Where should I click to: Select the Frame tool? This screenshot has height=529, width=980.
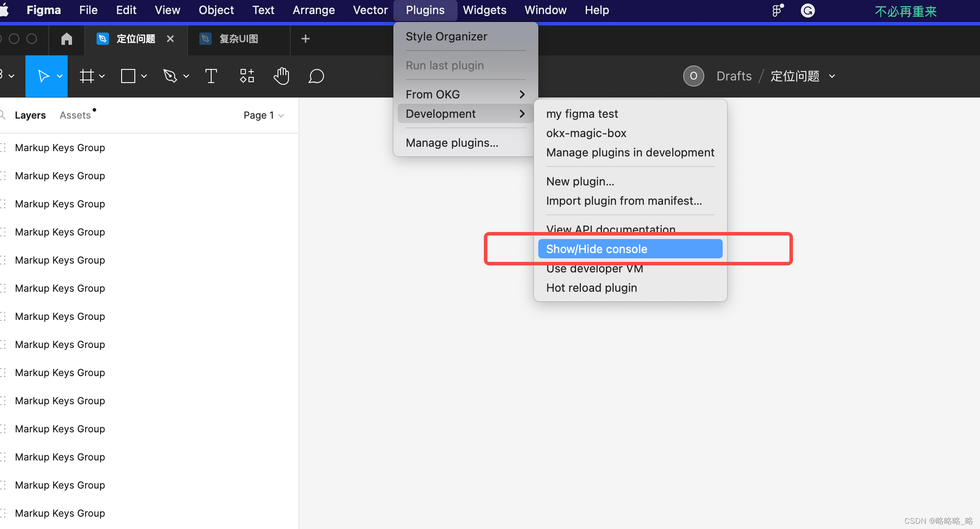tap(87, 76)
